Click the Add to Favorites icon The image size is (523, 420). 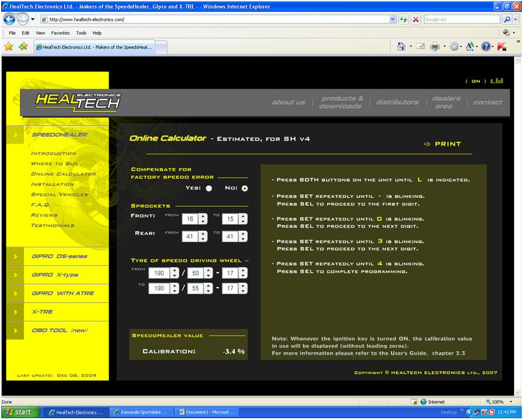point(23,46)
